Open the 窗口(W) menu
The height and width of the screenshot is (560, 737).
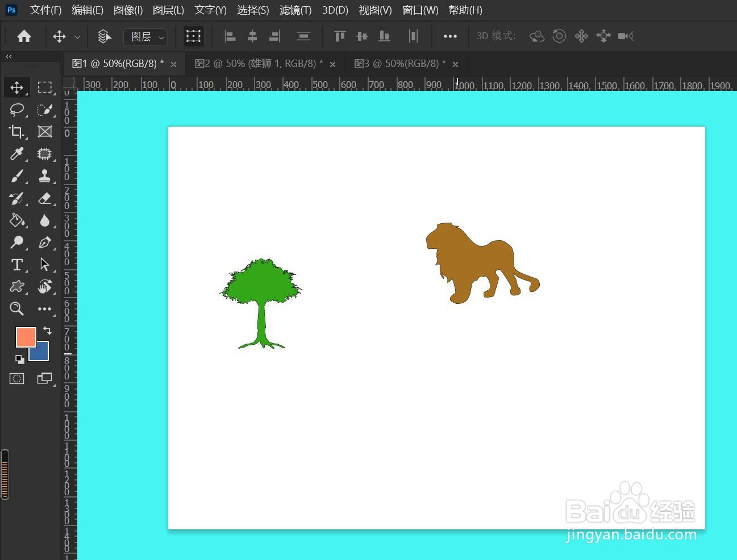tap(420, 10)
